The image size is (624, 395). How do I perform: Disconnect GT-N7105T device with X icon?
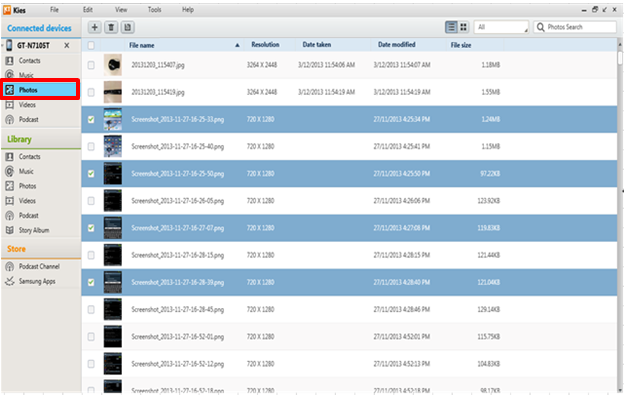tap(67, 45)
